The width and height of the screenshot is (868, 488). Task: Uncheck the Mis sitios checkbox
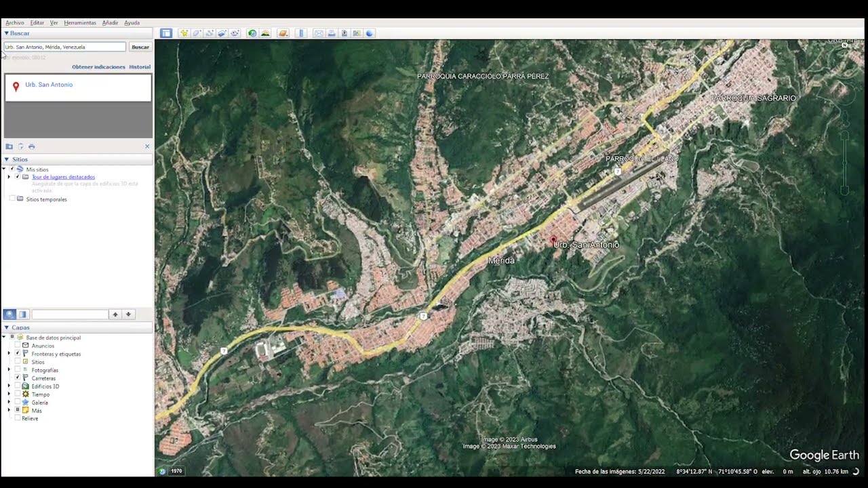coord(12,169)
